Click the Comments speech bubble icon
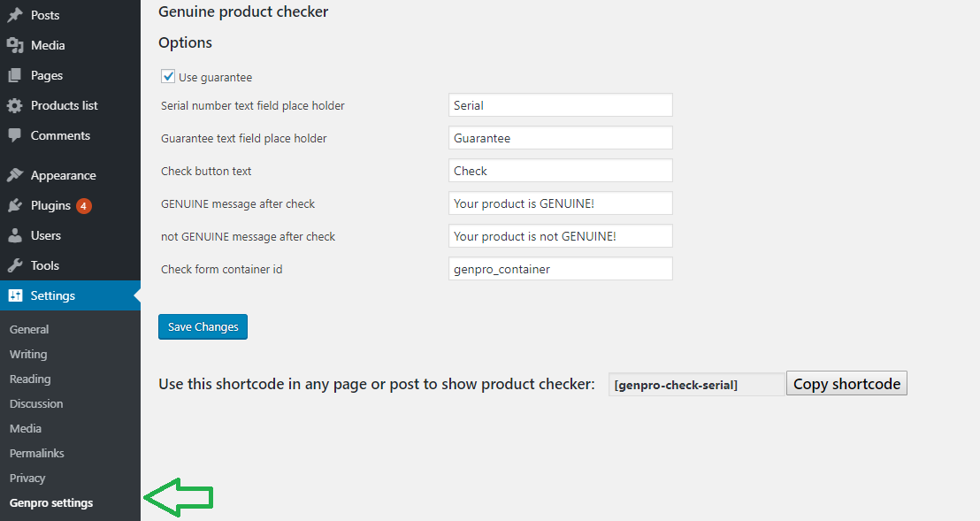This screenshot has width=980, height=521. [15, 135]
